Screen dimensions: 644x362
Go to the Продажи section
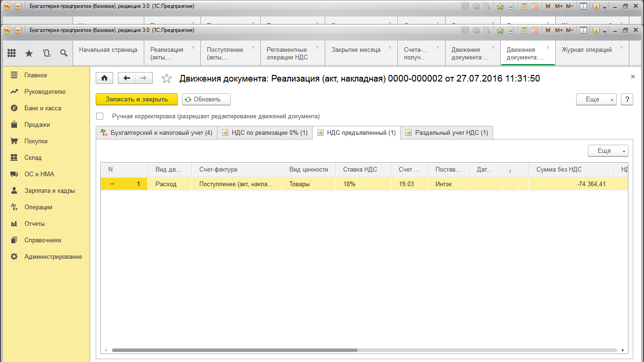pyautogui.click(x=37, y=124)
